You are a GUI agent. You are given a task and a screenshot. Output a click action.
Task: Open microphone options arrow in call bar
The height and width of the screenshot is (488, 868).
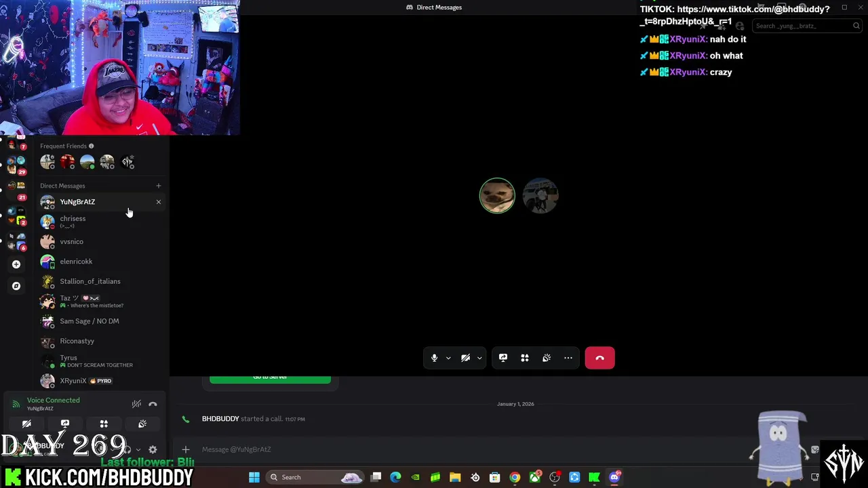click(448, 358)
